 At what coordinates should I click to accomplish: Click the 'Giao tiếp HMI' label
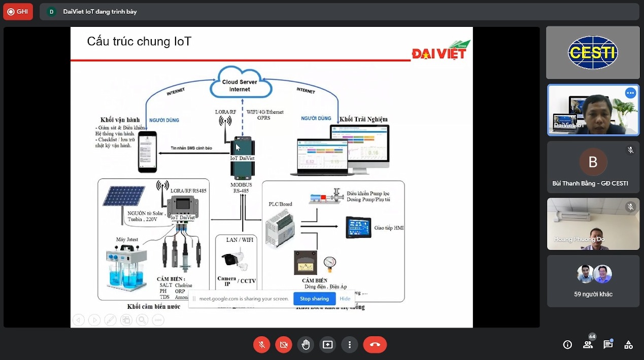point(389,228)
